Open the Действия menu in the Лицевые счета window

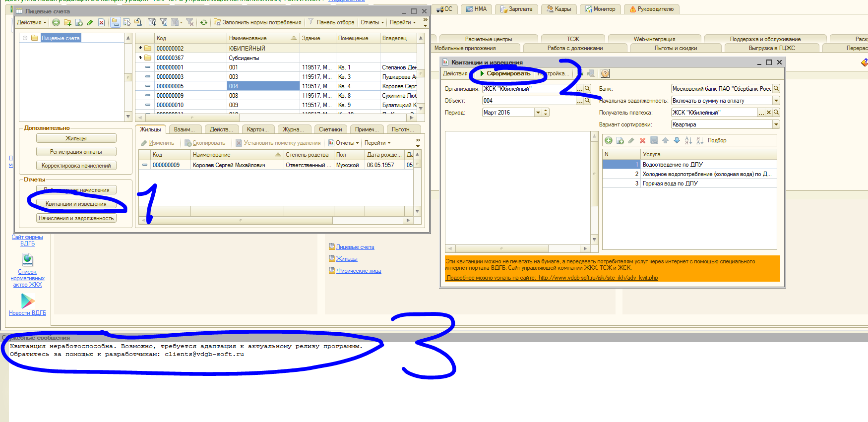[x=31, y=22]
